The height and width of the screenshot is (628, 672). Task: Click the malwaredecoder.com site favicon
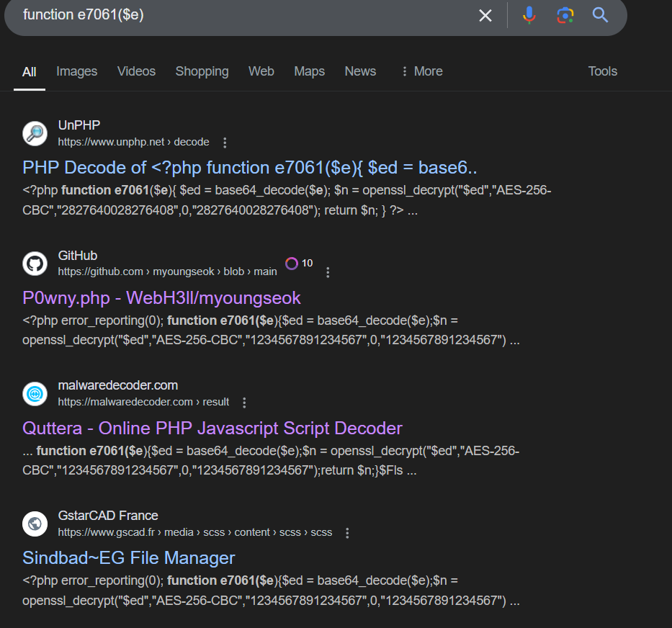click(x=35, y=393)
